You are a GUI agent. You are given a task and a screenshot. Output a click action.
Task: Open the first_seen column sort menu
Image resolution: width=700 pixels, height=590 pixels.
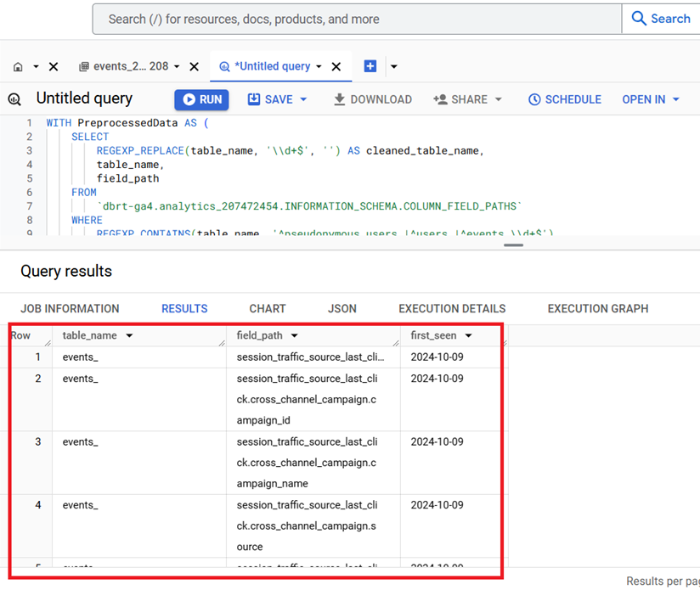pyautogui.click(x=468, y=336)
